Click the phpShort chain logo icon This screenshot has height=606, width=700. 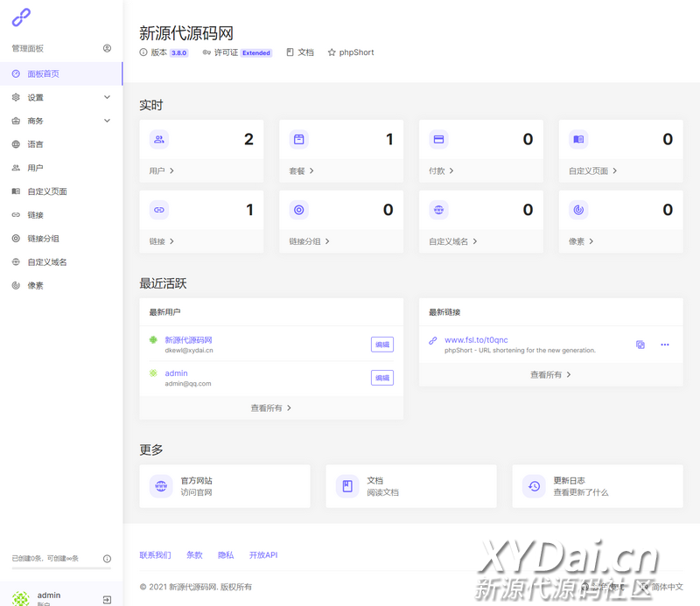(x=21, y=17)
